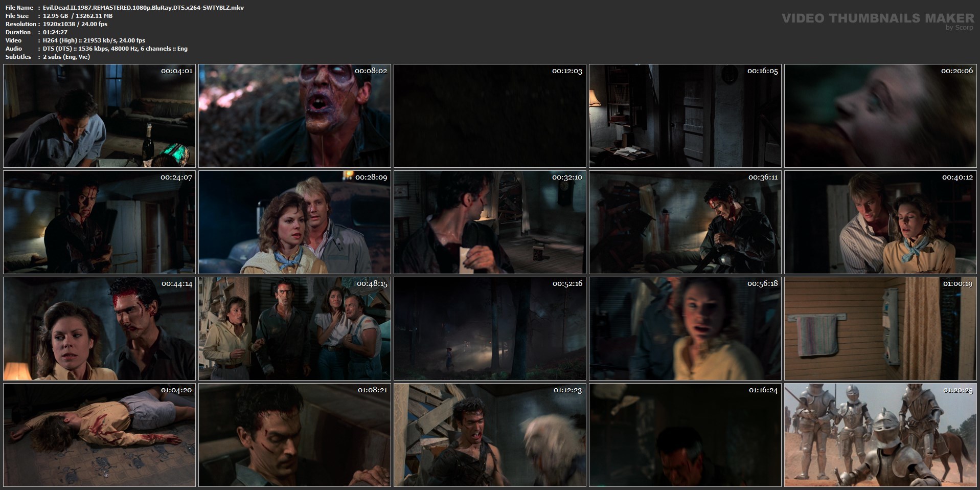
Task: Select the thumbnail at 00:04:01
Action: [99, 116]
